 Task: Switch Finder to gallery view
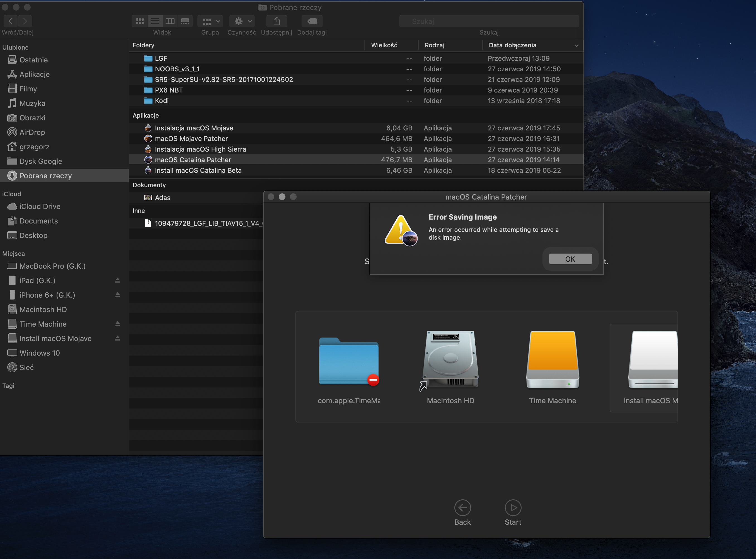185,21
